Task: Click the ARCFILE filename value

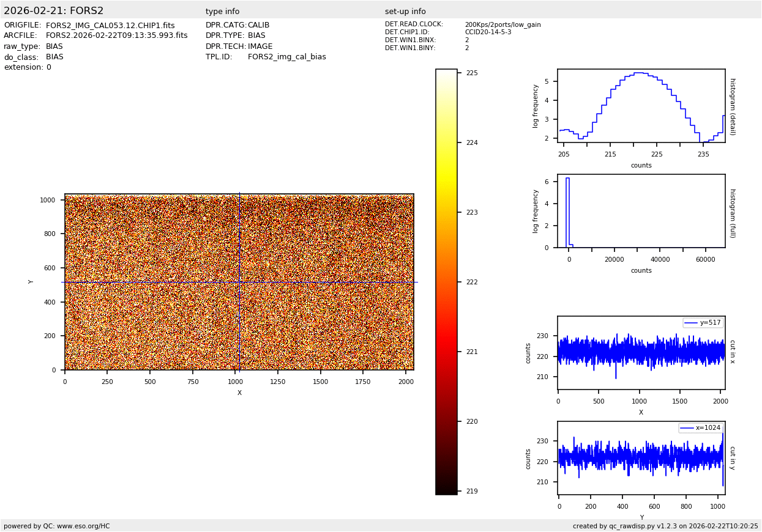Action: pyautogui.click(x=116, y=36)
